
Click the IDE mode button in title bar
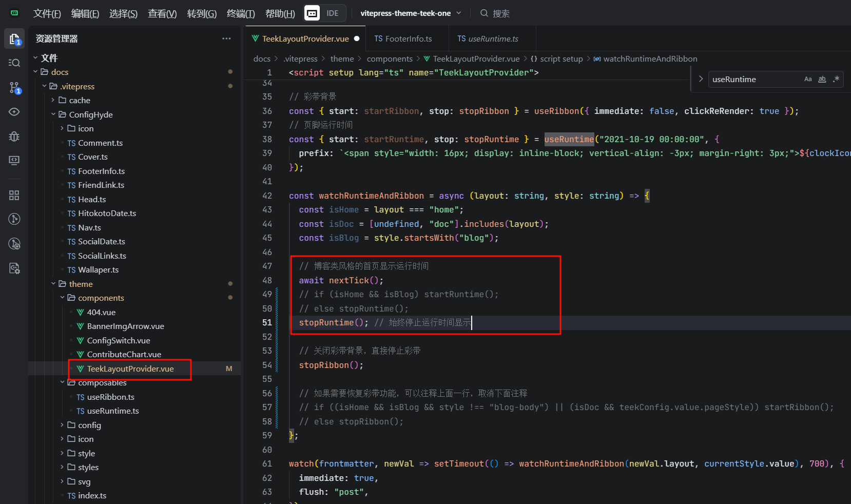(x=332, y=13)
